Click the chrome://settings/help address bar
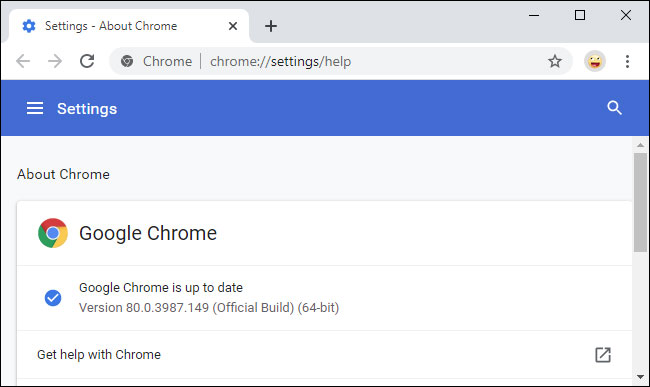The height and width of the screenshot is (387, 650). click(341, 61)
